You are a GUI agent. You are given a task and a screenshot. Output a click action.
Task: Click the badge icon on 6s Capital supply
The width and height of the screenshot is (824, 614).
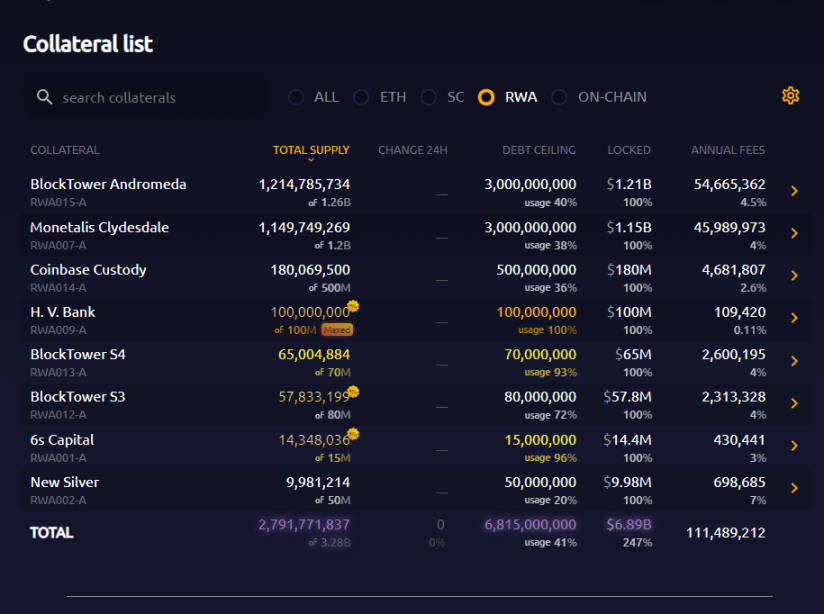(353, 434)
